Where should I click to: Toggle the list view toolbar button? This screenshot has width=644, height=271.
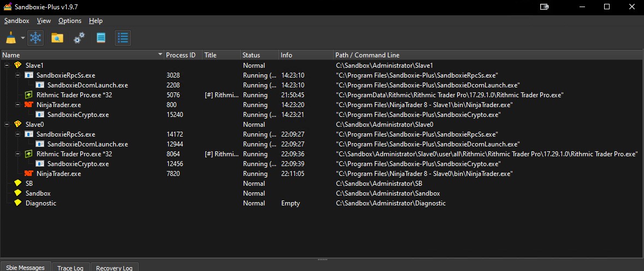123,38
